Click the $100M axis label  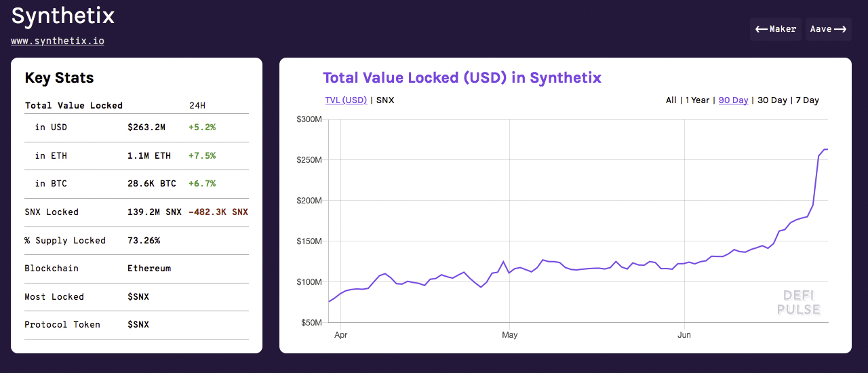click(309, 282)
